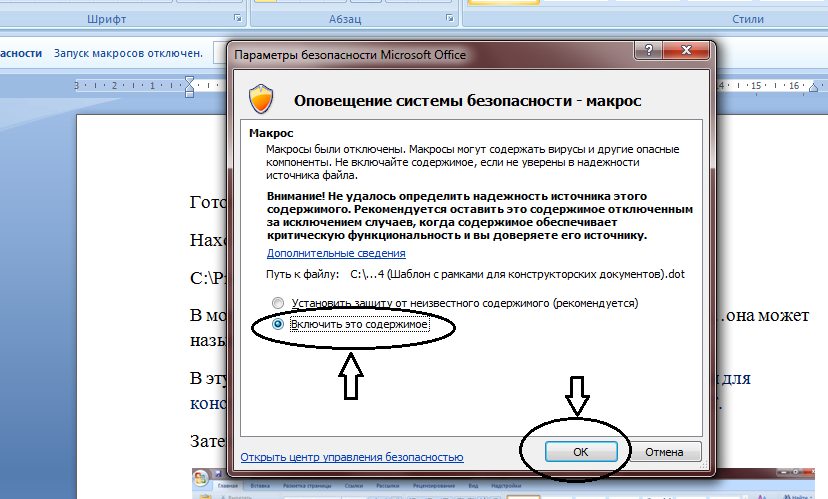This screenshot has width=828, height=499.
Task: Open the Абзац group dialog launcher
Action: pos(449,18)
